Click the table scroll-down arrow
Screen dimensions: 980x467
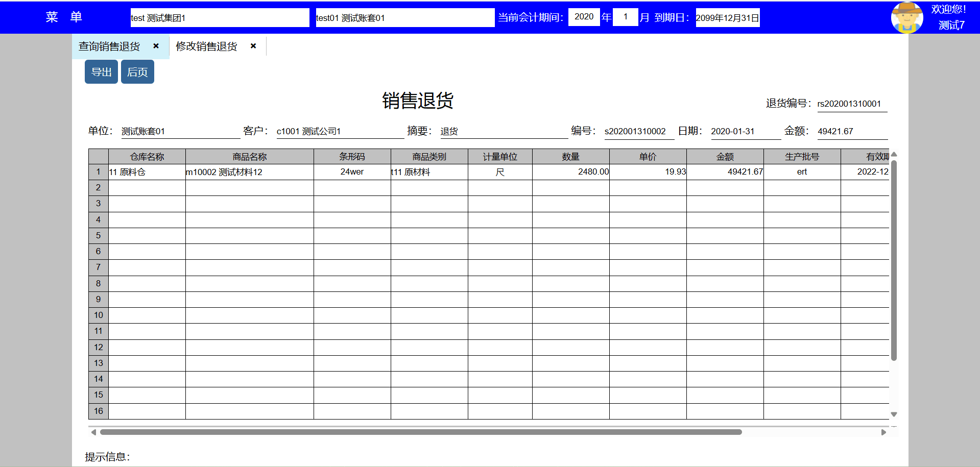894,414
